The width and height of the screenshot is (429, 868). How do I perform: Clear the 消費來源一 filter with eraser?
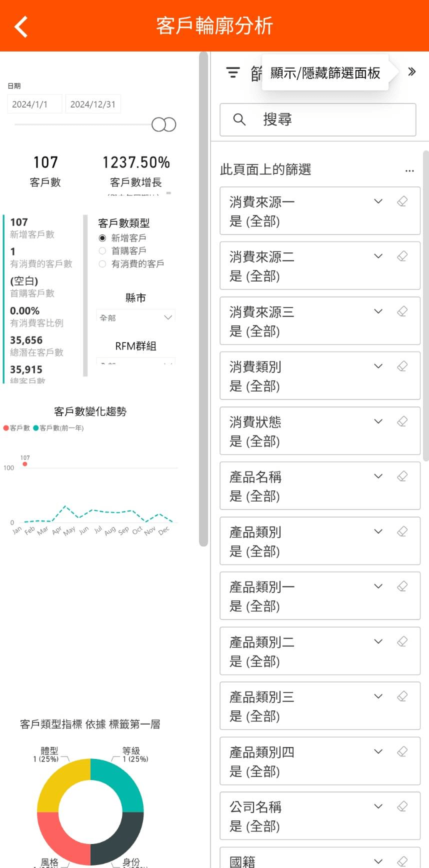[x=402, y=201]
